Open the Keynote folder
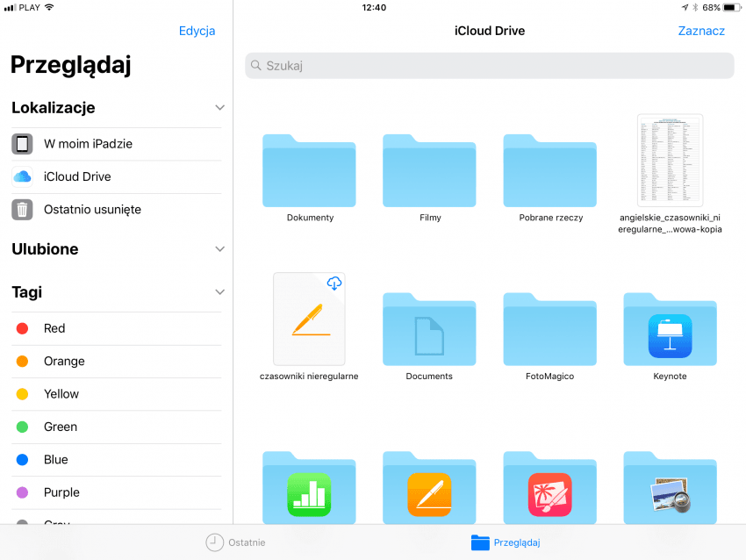The height and width of the screenshot is (560, 746). coord(670,329)
